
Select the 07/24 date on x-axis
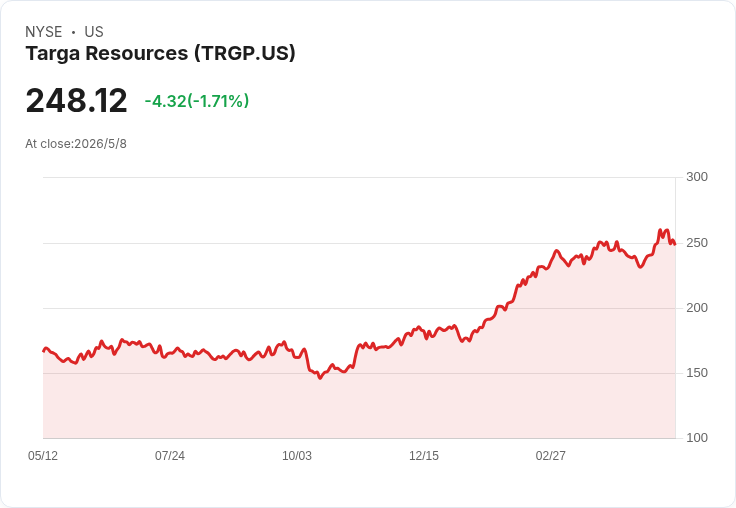point(170,456)
